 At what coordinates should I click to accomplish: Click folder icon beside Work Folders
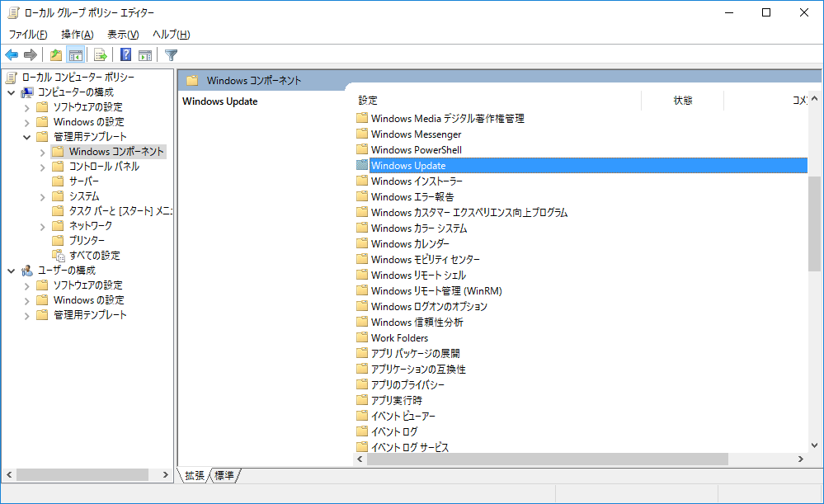[362, 337]
